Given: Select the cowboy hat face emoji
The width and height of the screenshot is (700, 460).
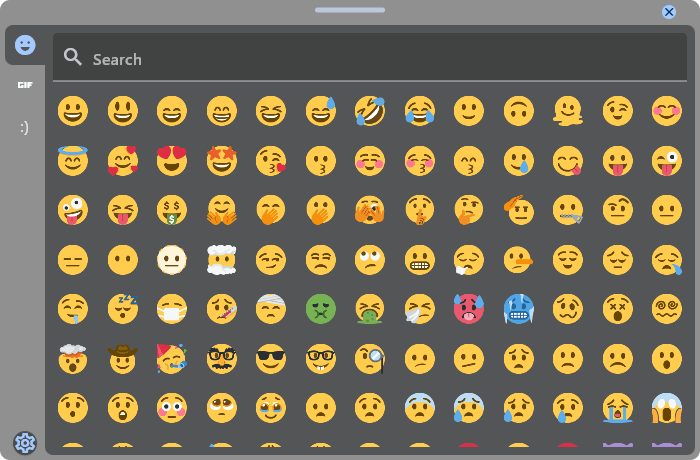Looking at the screenshot, I should coord(122,359).
